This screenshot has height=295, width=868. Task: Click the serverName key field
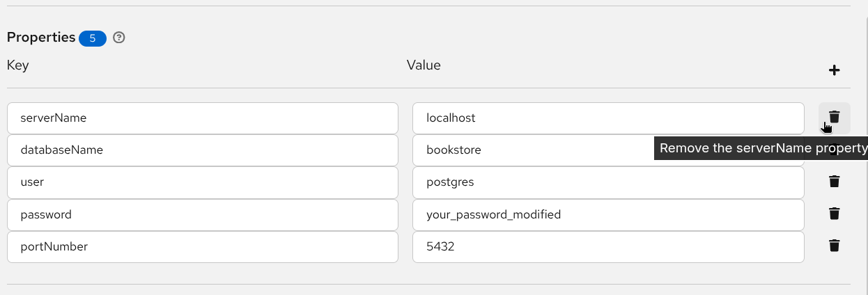point(202,118)
